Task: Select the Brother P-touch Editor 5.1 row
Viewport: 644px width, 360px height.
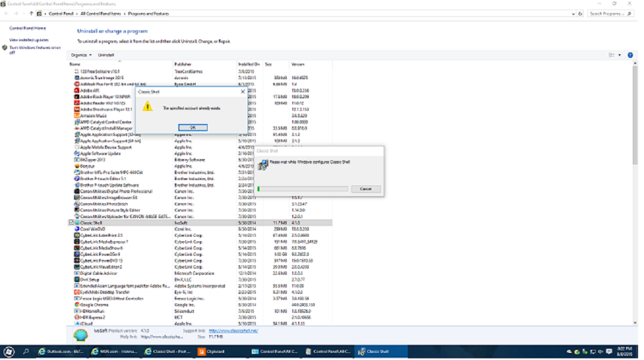Action: click(200, 179)
